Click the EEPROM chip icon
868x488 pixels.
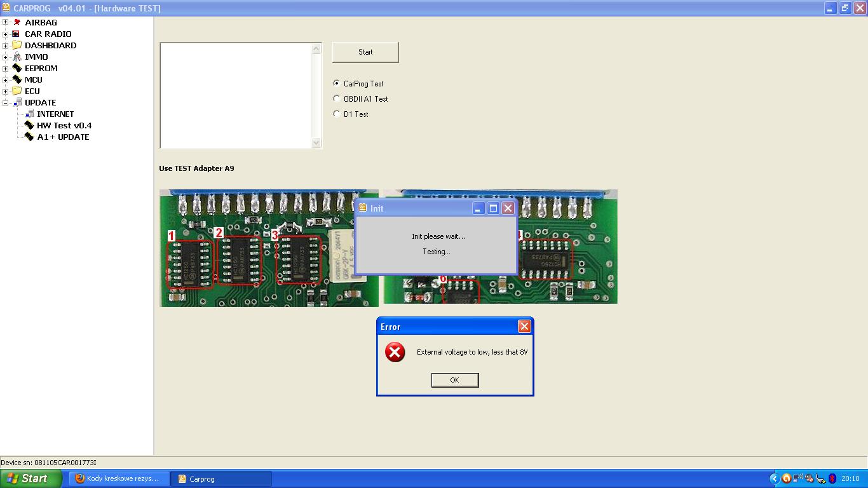[17, 68]
